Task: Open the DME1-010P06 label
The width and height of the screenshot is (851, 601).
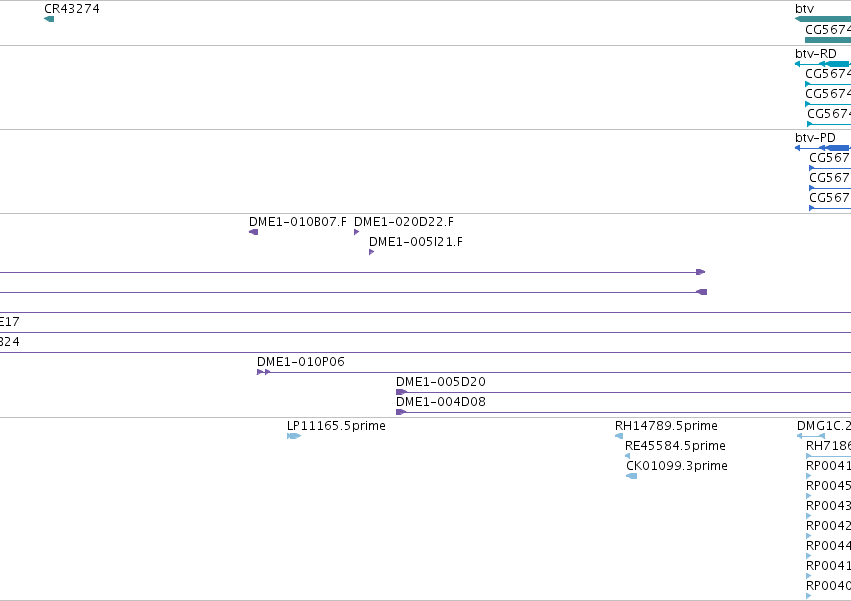Action: pos(301,362)
